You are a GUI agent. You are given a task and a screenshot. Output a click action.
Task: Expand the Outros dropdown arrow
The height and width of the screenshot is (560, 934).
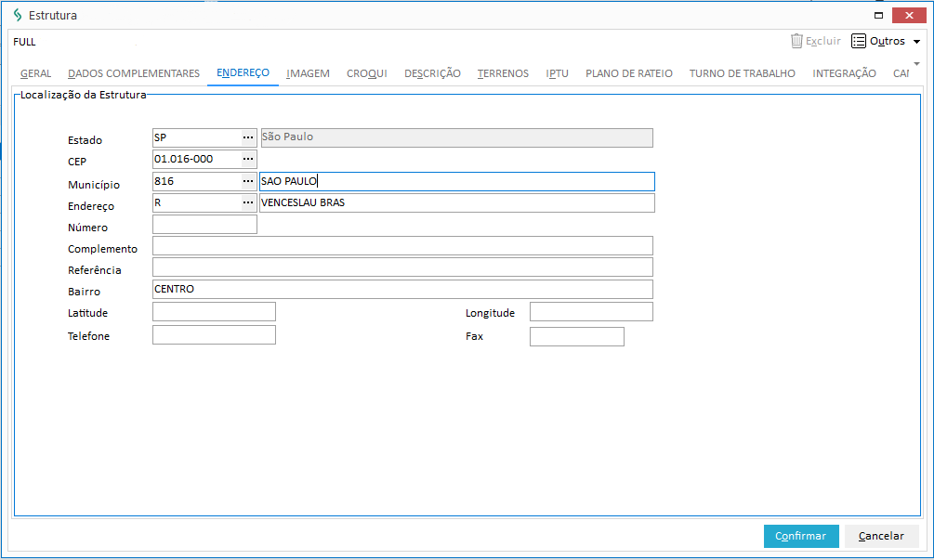click(916, 42)
